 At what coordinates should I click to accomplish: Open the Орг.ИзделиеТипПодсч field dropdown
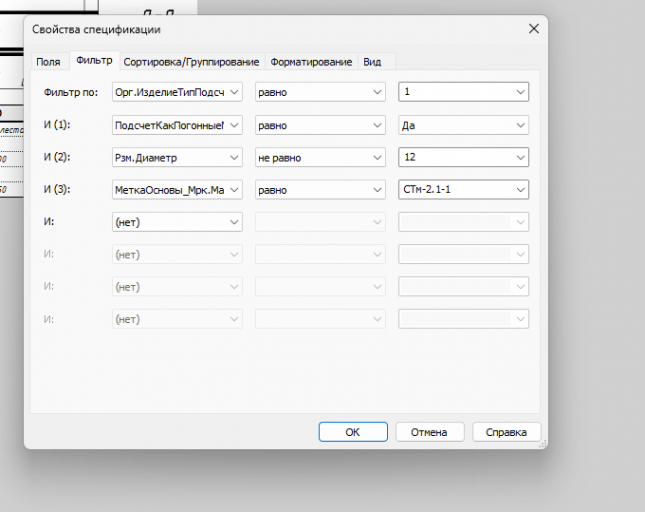point(177,92)
